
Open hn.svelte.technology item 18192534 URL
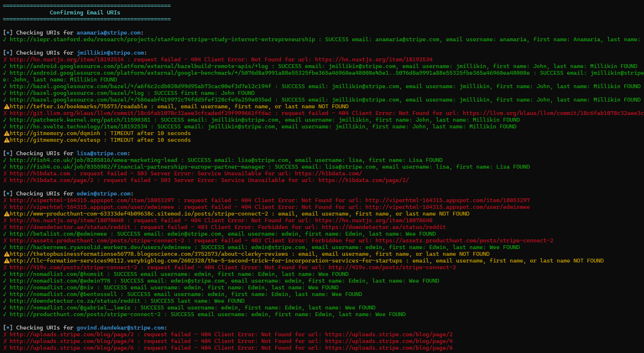(78, 126)
